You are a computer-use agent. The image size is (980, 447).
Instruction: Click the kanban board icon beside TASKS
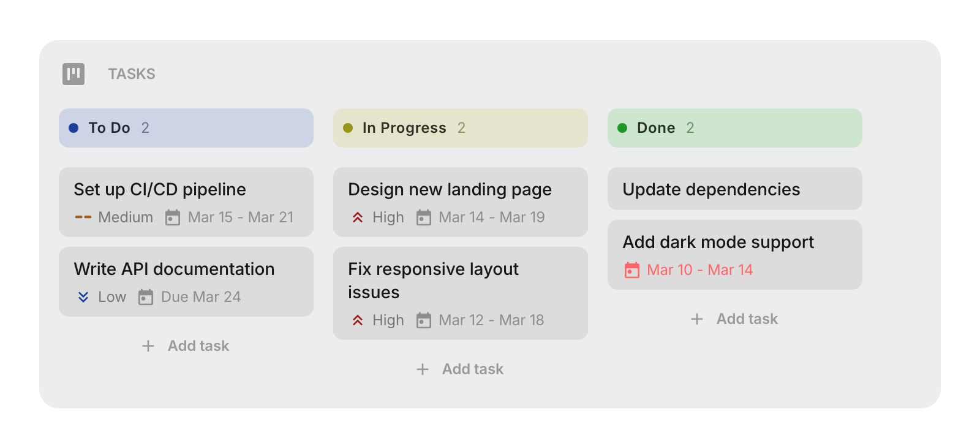pyautogui.click(x=73, y=73)
